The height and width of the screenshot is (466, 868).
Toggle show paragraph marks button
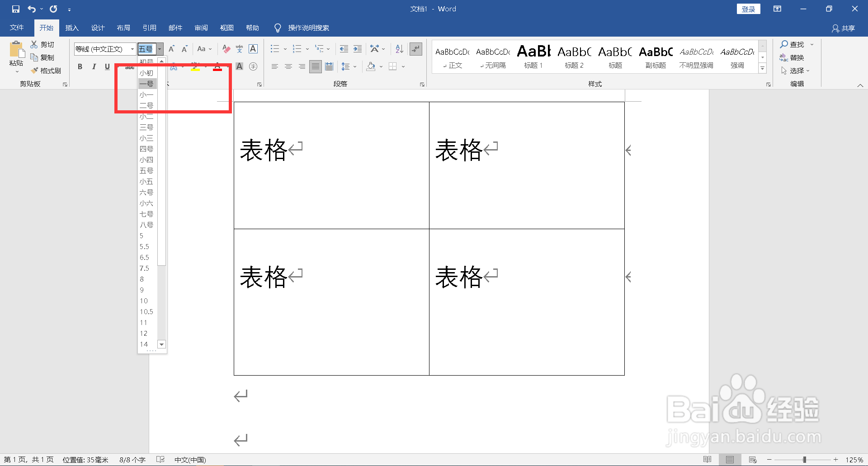[416, 49]
